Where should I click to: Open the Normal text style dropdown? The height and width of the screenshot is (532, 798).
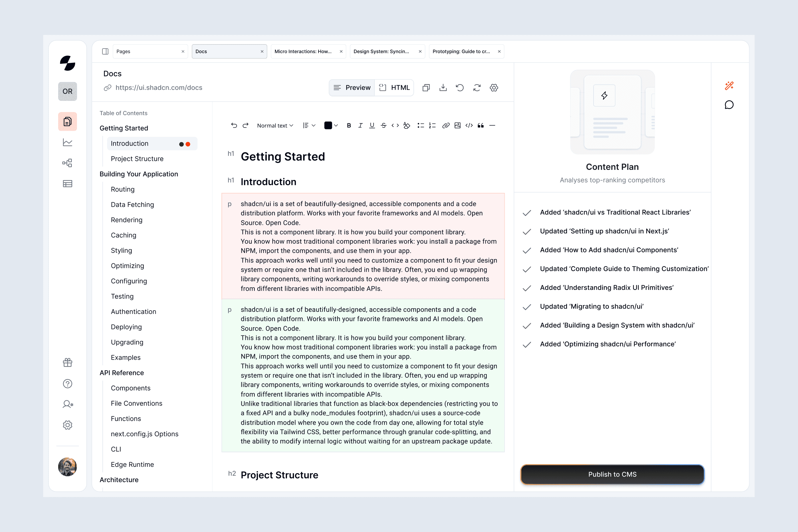[x=275, y=126]
